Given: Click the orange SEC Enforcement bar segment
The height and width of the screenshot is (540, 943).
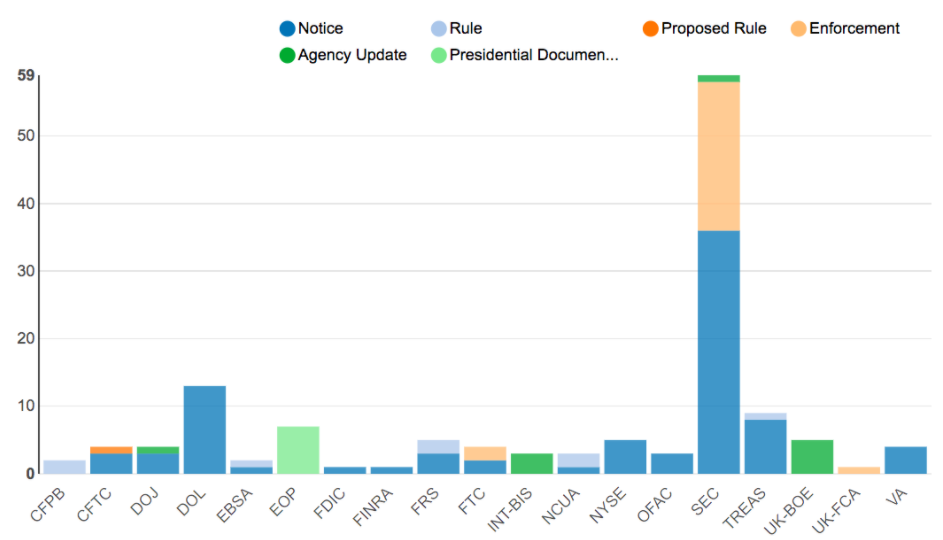Looking at the screenshot, I should [718, 156].
